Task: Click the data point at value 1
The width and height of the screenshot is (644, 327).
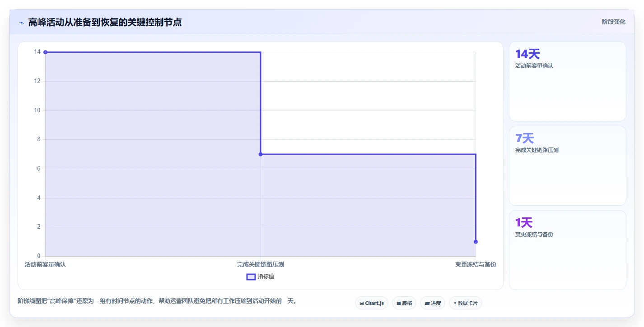Action: pos(476,242)
